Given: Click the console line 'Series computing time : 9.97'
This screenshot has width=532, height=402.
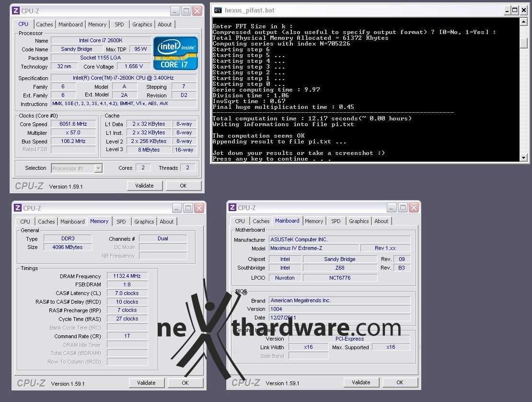Looking at the screenshot, I should [x=266, y=90].
